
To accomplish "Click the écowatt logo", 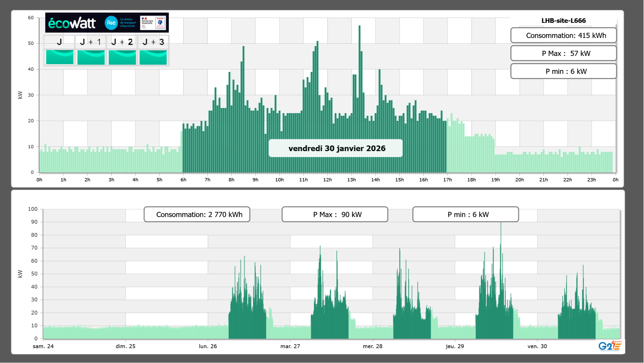I will click(x=72, y=23).
